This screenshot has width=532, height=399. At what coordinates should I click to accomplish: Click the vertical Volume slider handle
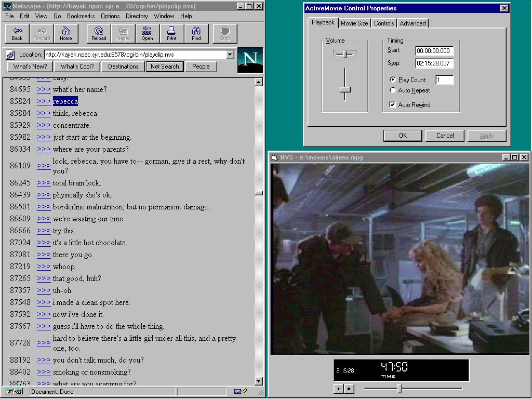click(x=345, y=90)
